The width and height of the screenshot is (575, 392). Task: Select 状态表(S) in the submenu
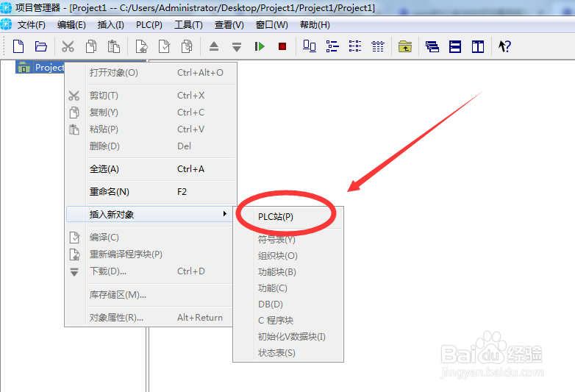(x=288, y=352)
